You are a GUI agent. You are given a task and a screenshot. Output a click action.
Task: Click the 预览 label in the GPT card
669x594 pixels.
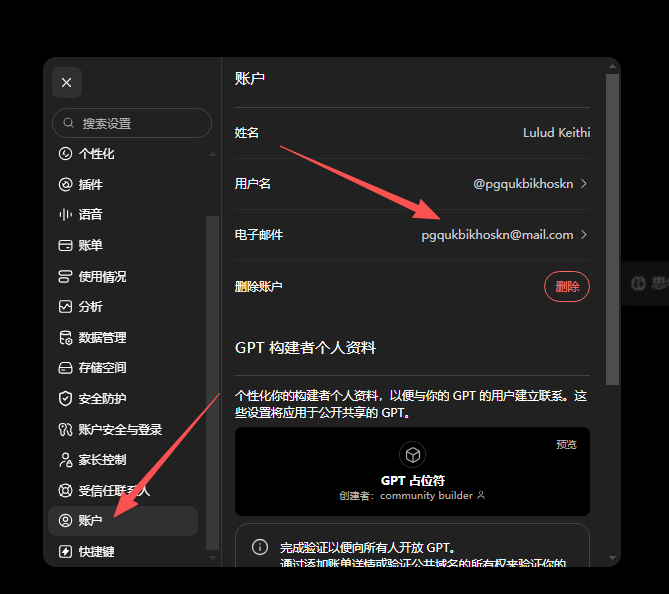(567, 445)
